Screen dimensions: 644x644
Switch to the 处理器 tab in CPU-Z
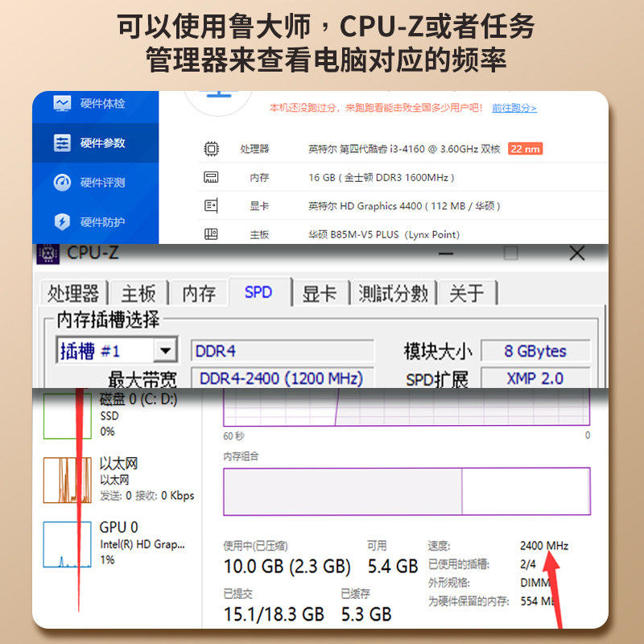73,293
